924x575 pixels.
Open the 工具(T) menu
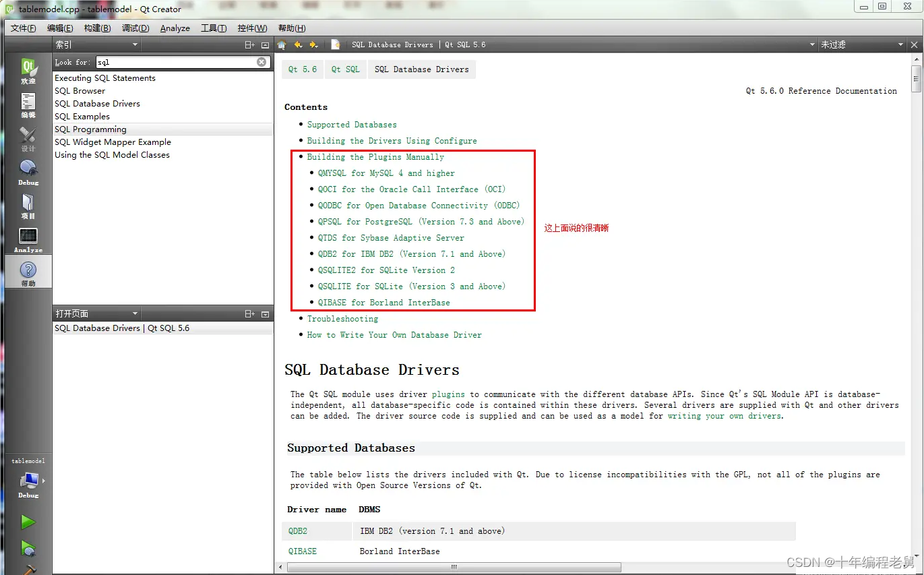tap(214, 28)
